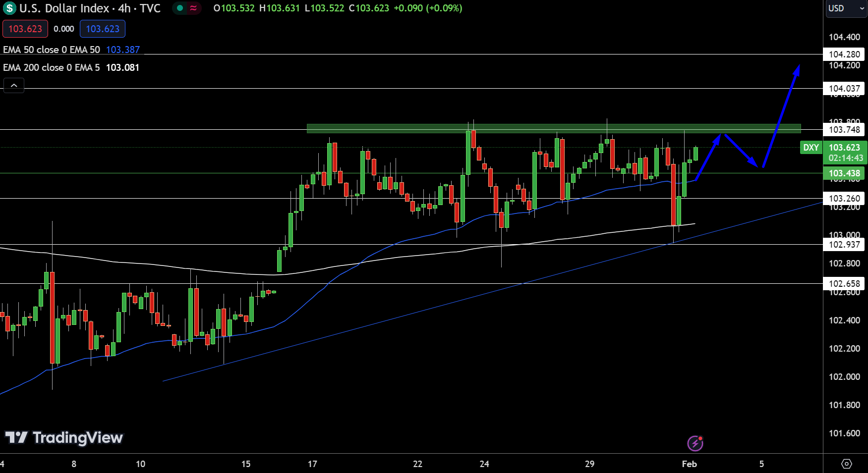Click the 104.280 price level label

click(844, 54)
